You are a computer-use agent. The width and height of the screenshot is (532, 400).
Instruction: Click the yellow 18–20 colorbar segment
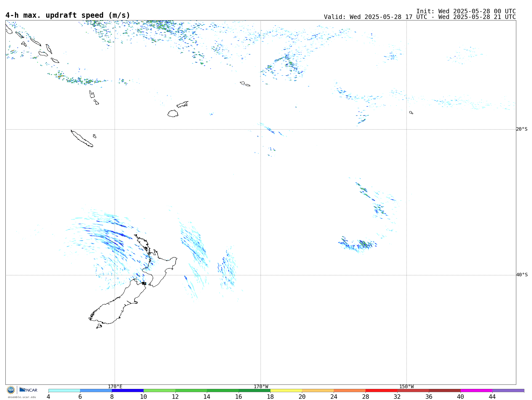pos(286,390)
